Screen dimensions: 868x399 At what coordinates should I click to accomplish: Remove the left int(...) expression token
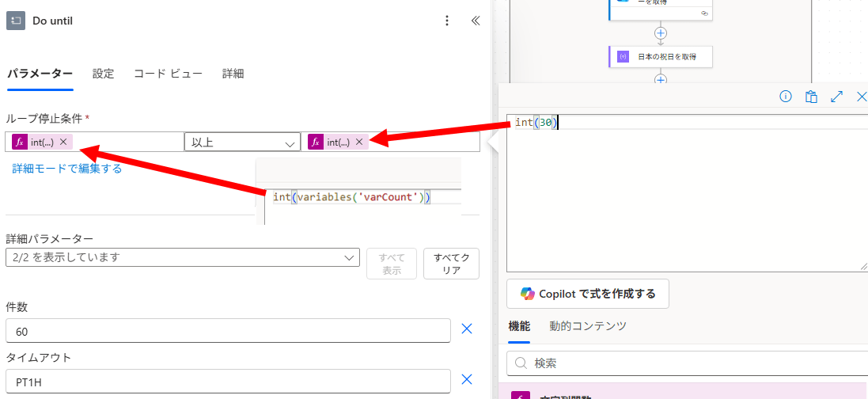[x=63, y=142]
